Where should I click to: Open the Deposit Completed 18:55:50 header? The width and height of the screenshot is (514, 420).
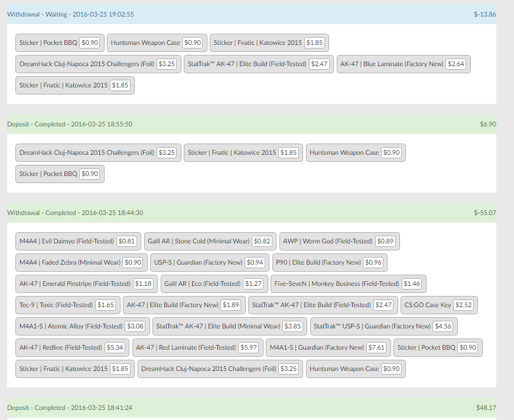tap(252, 124)
